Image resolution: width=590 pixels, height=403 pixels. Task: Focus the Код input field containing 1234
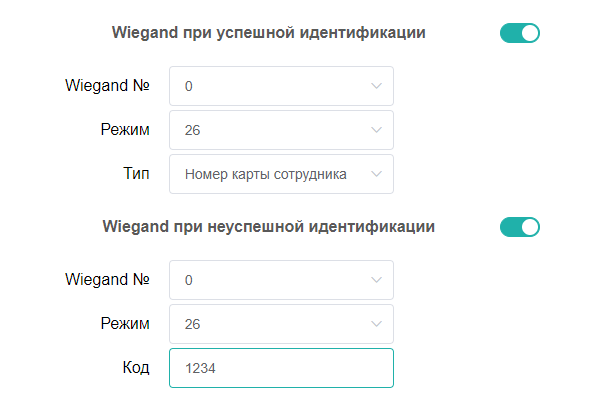coord(281,368)
